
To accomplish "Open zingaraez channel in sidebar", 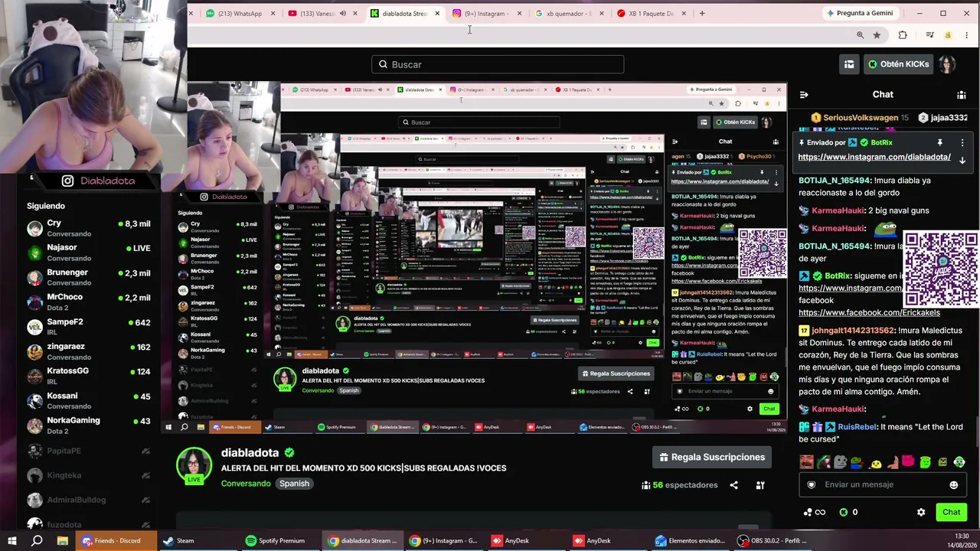I will 88,351.
